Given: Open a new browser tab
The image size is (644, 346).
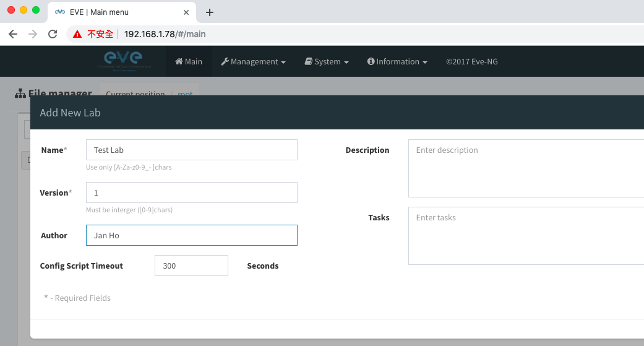Looking at the screenshot, I should click(210, 12).
